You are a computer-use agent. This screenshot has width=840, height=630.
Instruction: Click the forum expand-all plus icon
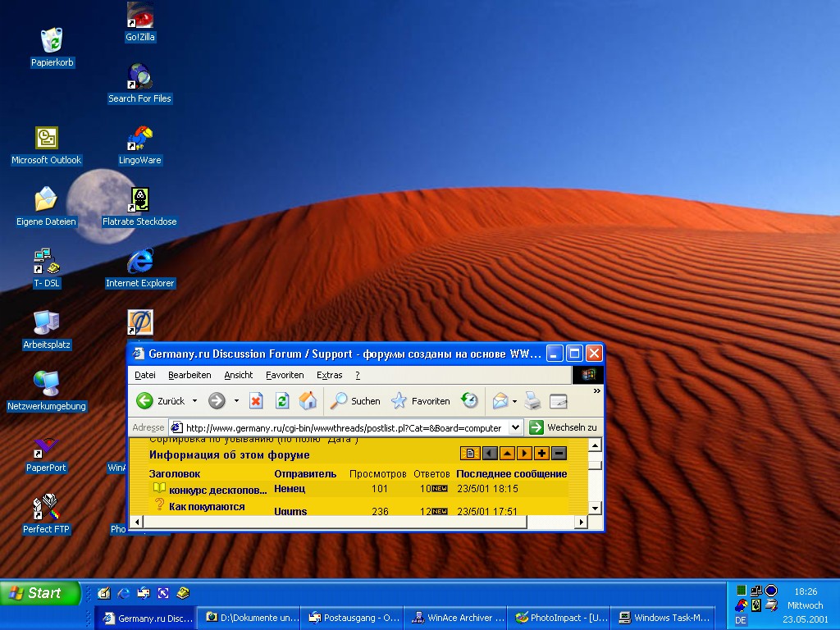541,453
